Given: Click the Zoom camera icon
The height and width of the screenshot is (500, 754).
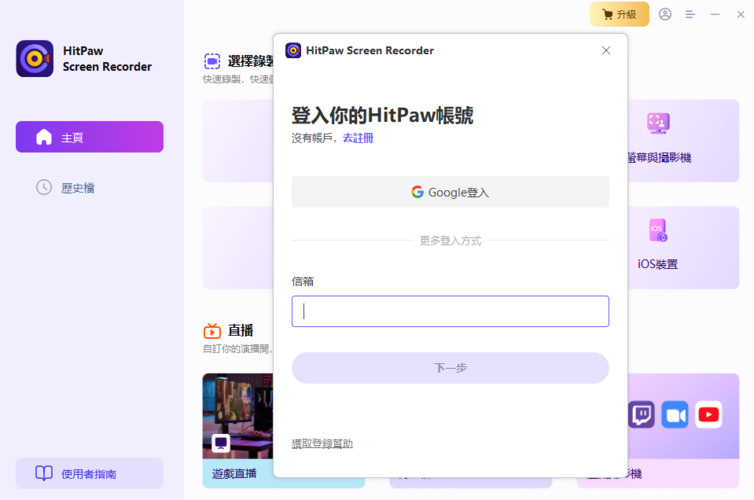Looking at the screenshot, I should click(x=675, y=414).
